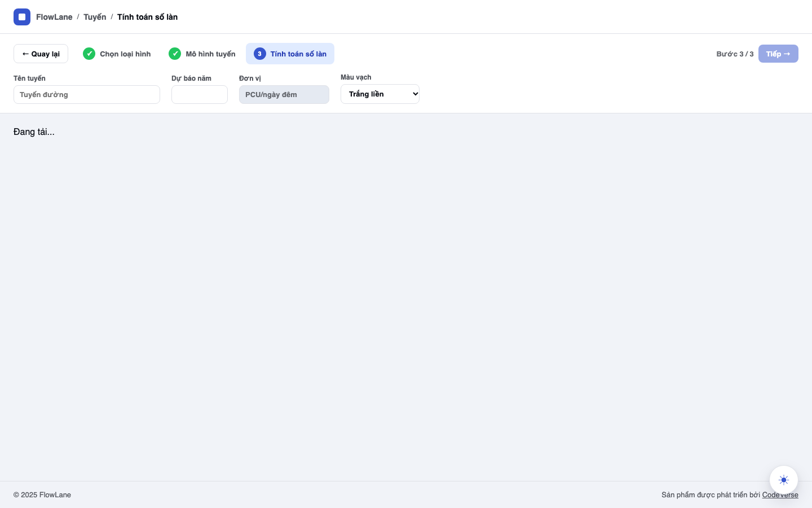The image size is (812, 508).
Task: Click the Quay lại back button
Action: (x=41, y=54)
